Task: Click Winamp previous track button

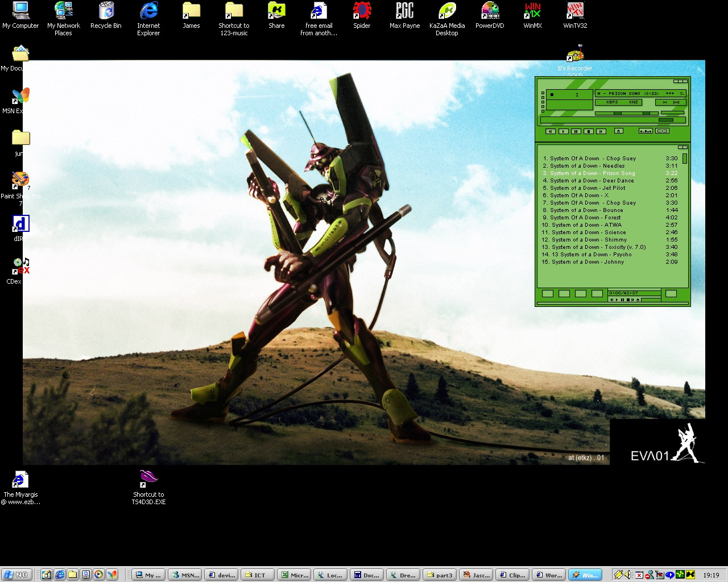Action: [x=550, y=131]
